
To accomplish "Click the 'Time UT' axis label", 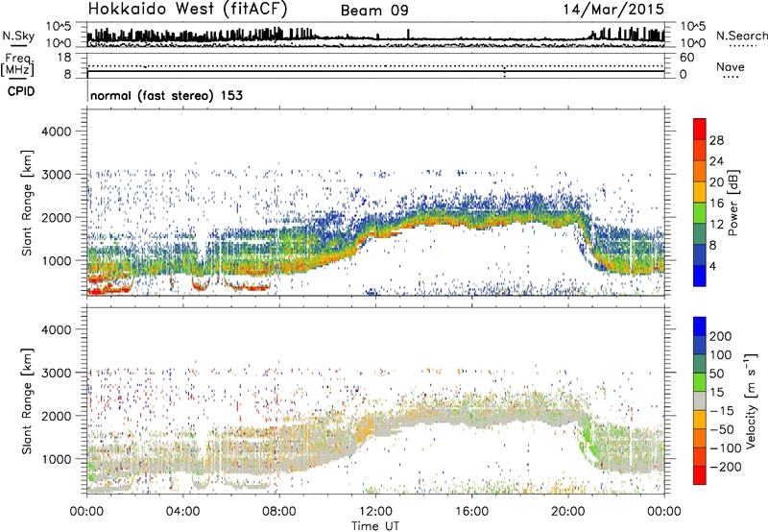I will (375, 526).
